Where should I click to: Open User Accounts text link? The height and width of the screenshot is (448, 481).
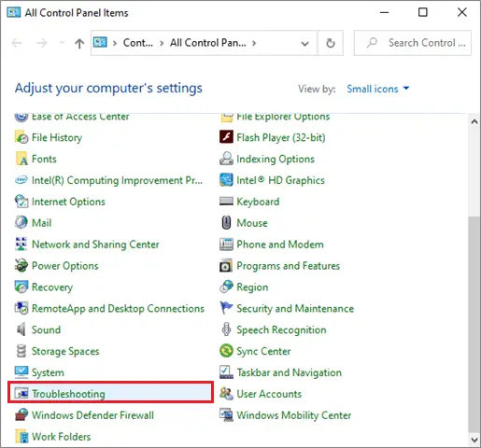click(x=269, y=394)
